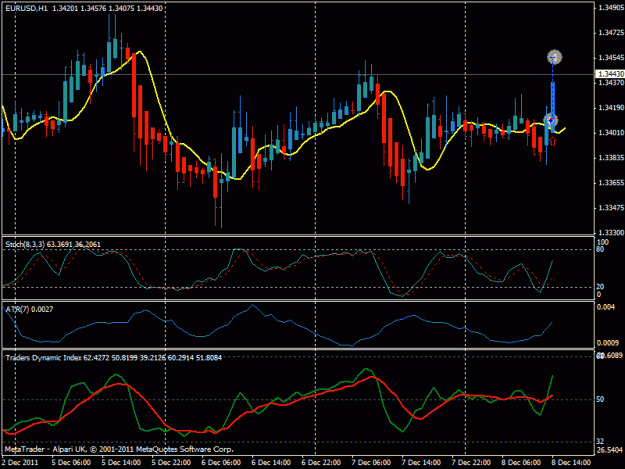Image resolution: width=625 pixels, height=469 pixels.
Task: Click the 6 Dec 14:00 time label
Action: pos(271,463)
